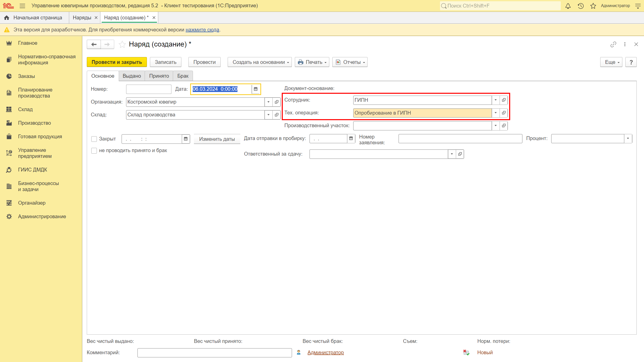Open help with the question mark button

click(631, 62)
